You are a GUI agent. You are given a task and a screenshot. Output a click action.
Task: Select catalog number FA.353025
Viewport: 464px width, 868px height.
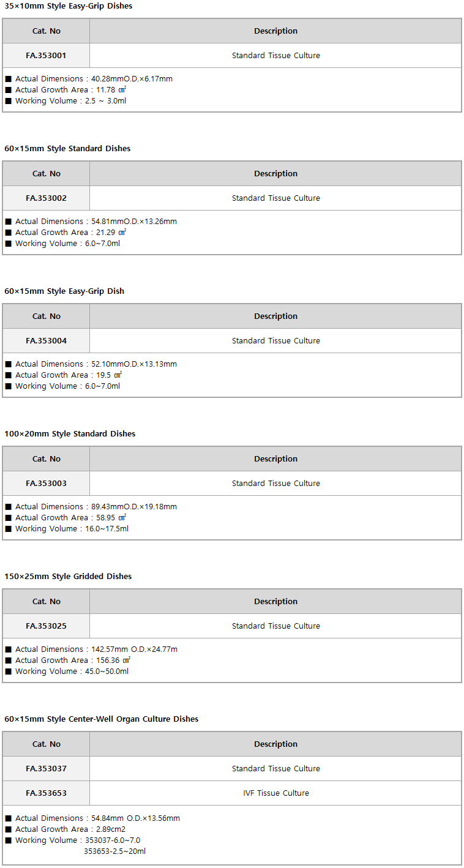tap(47, 626)
